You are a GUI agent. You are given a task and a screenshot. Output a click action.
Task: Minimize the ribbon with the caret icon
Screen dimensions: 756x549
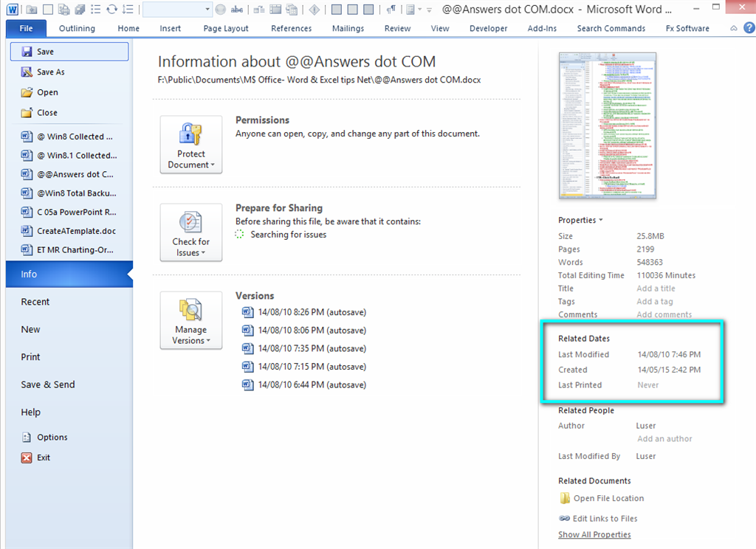click(x=734, y=29)
